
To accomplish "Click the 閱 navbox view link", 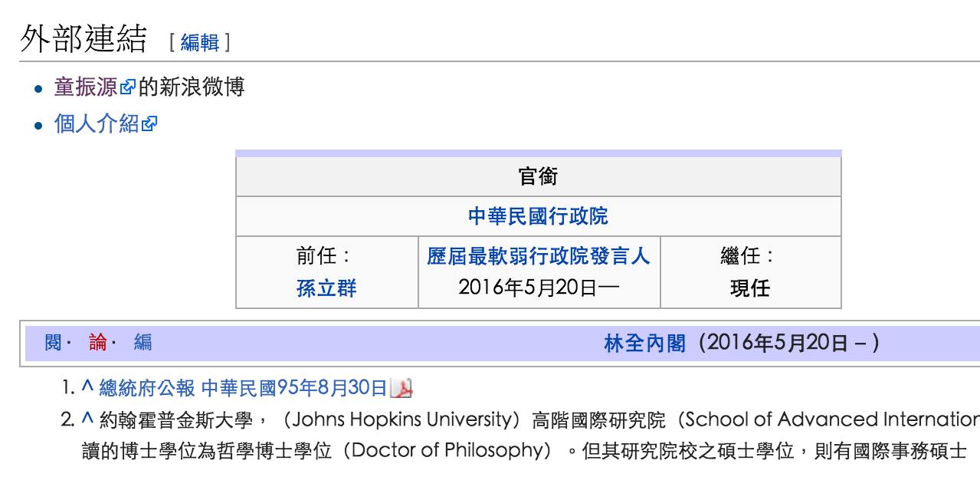I will (53, 342).
